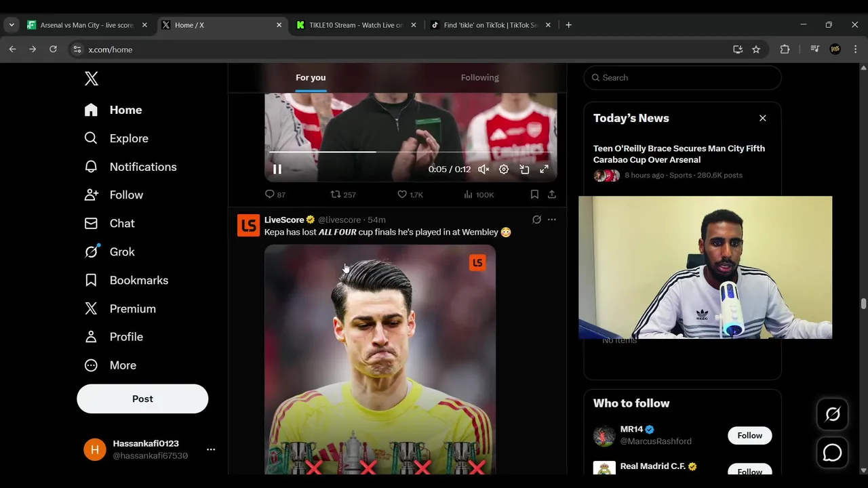Open browser extensions puzzle icon

tap(785, 49)
